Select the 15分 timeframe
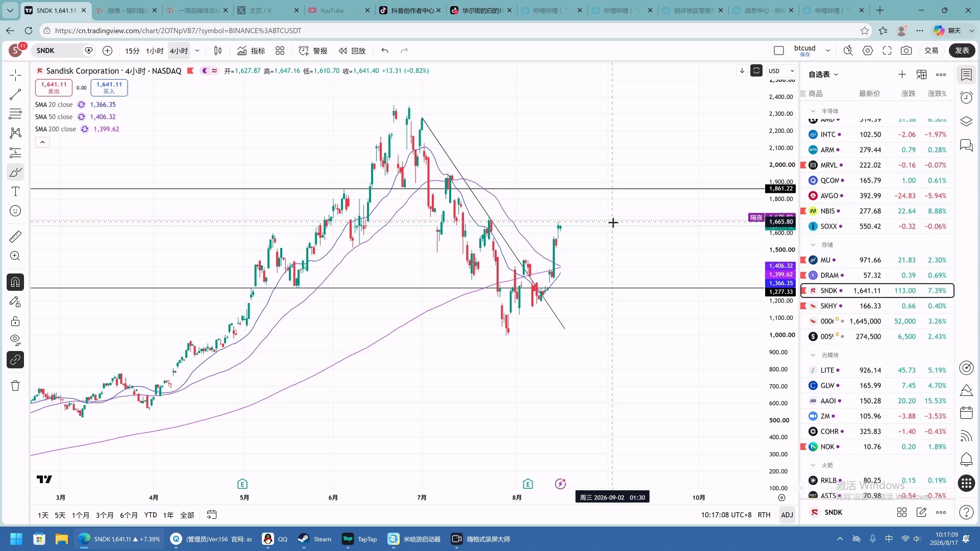This screenshot has height=551, width=980. click(x=132, y=51)
